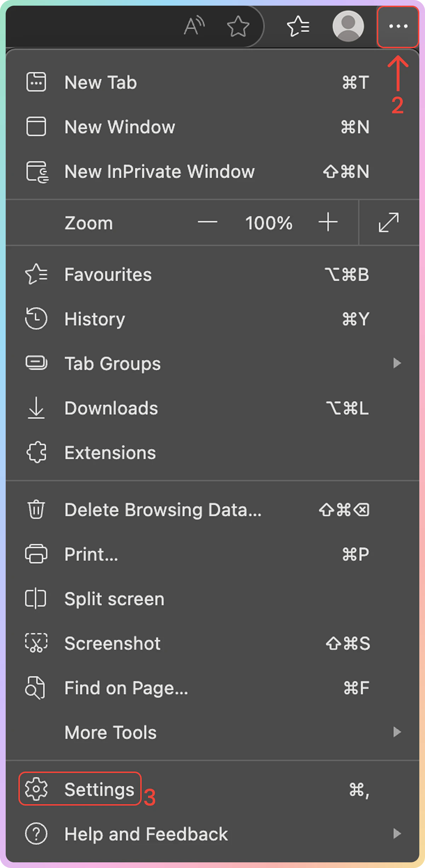Click Downloads in the menu
The width and height of the screenshot is (425, 868).
111,408
